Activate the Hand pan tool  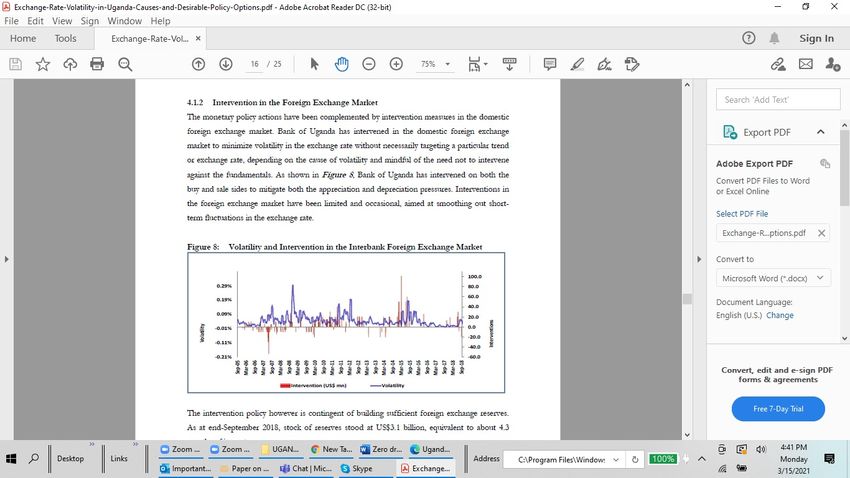pyautogui.click(x=342, y=64)
